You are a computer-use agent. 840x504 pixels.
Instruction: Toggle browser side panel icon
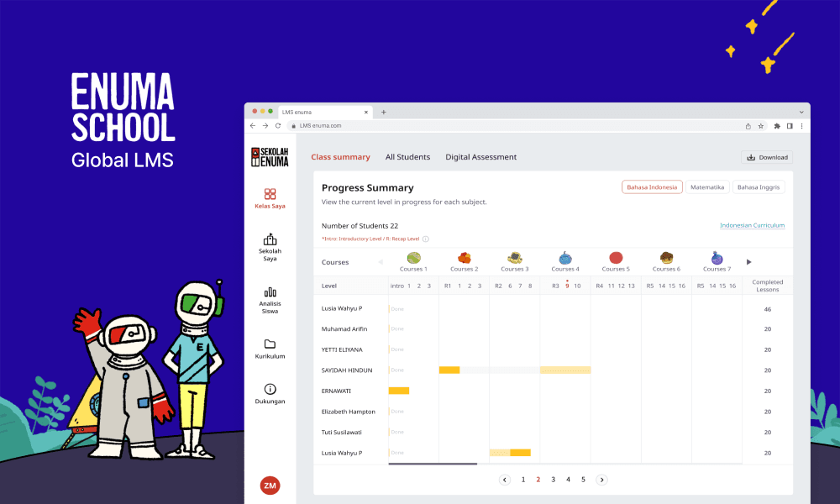pyautogui.click(x=790, y=126)
